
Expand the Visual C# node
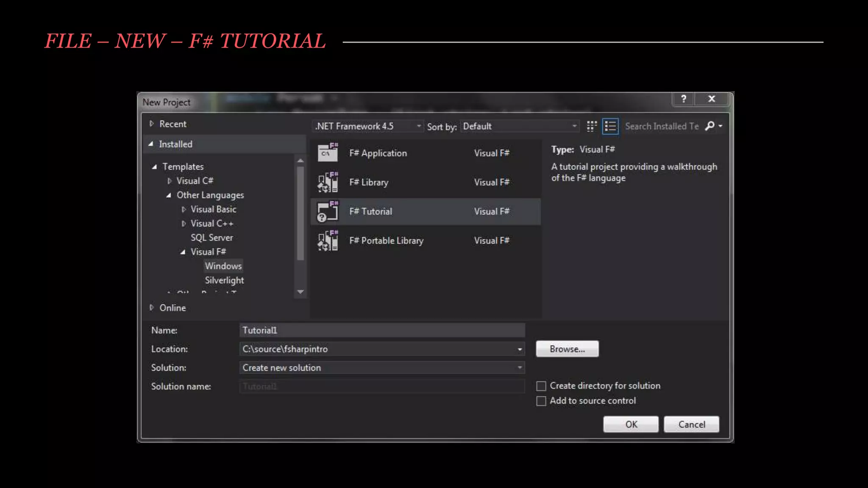pyautogui.click(x=169, y=181)
